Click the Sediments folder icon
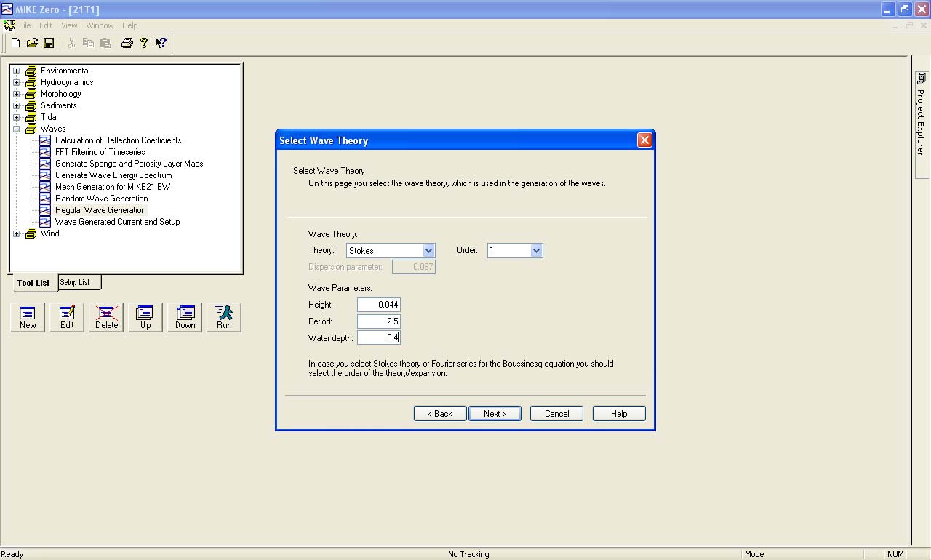The height and width of the screenshot is (560, 931). click(31, 105)
